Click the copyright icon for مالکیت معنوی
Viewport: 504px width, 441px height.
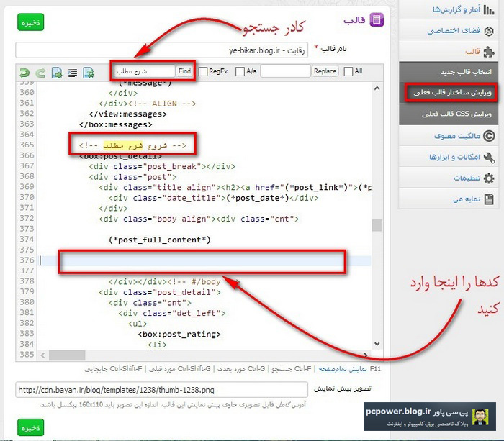pyautogui.click(x=489, y=136)
